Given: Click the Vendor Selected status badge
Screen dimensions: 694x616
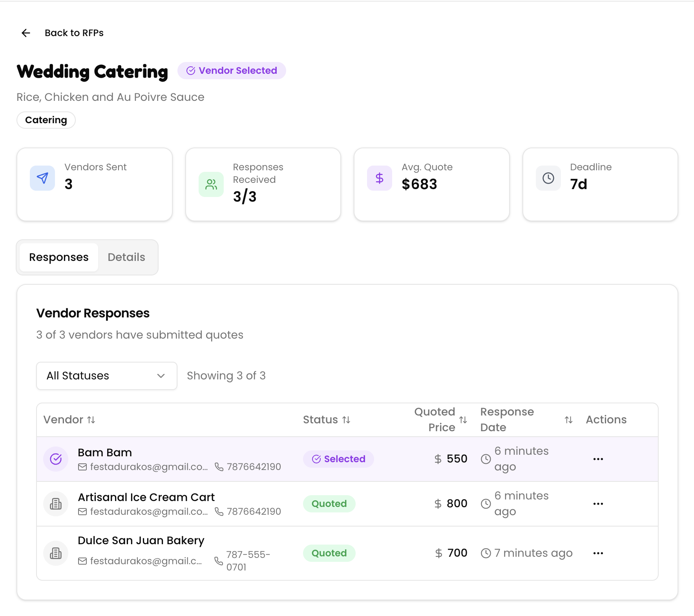Looking at the screenshot, I should (x=232, y=71).
